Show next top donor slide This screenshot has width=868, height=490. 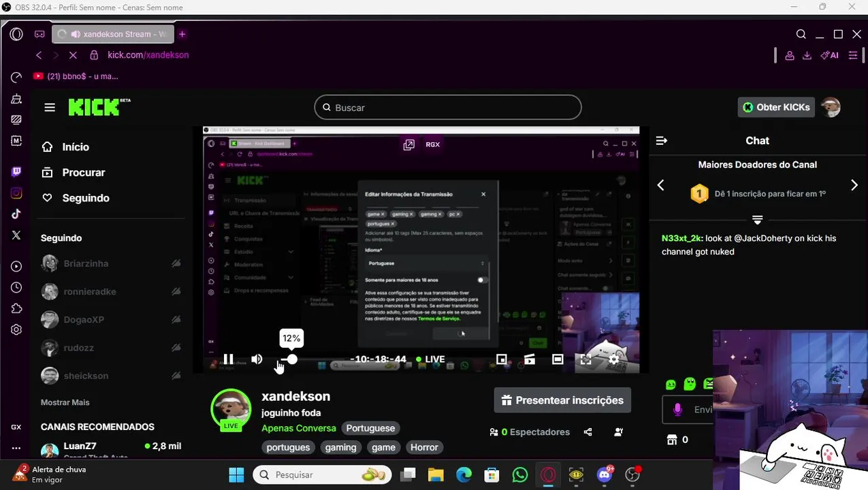[x=854, y=185]
